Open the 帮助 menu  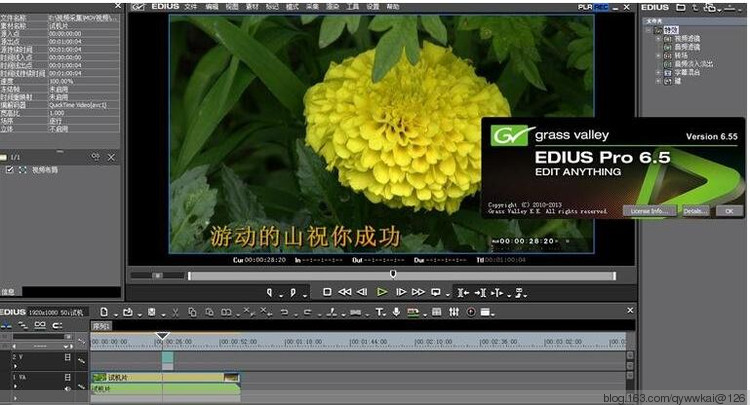393,7
